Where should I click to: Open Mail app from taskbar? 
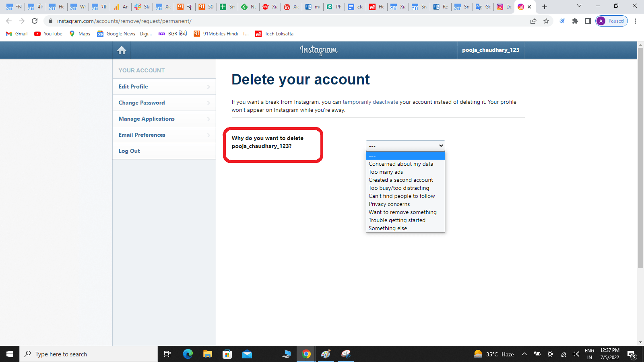click(247, 354)
